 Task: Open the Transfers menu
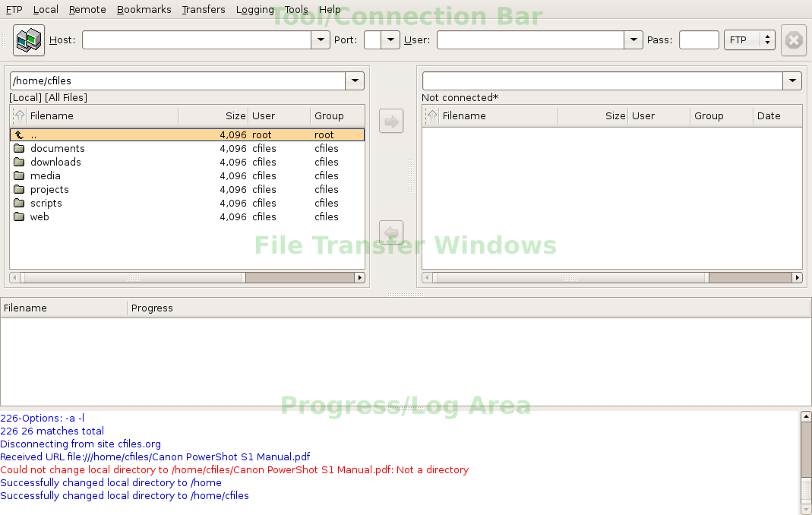204,9
